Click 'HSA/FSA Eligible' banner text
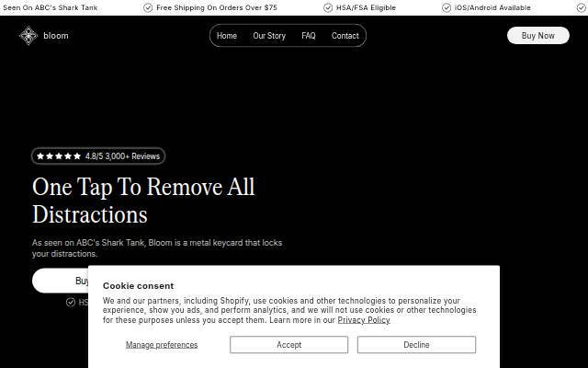This screenshot has height=368, width=588. [366, 7]
